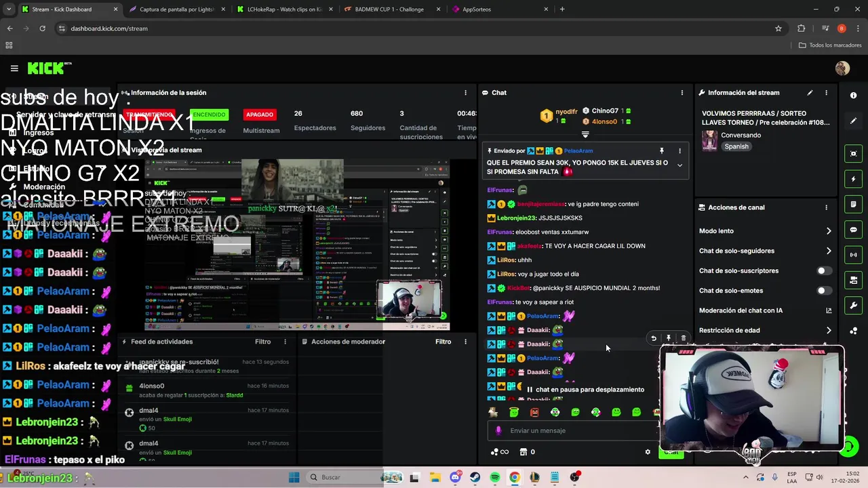The image size is (868, 488).
Task: Open a new browser tab
Action: pos(562,9)
